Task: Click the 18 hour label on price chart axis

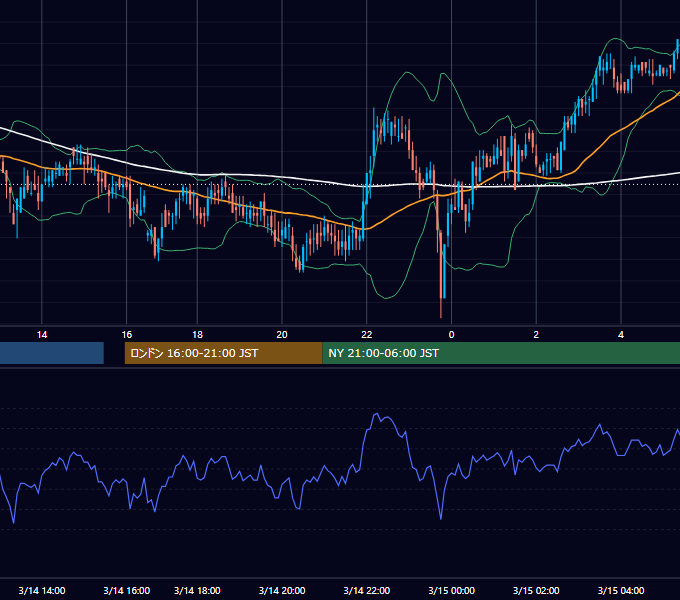Action: 197,335
